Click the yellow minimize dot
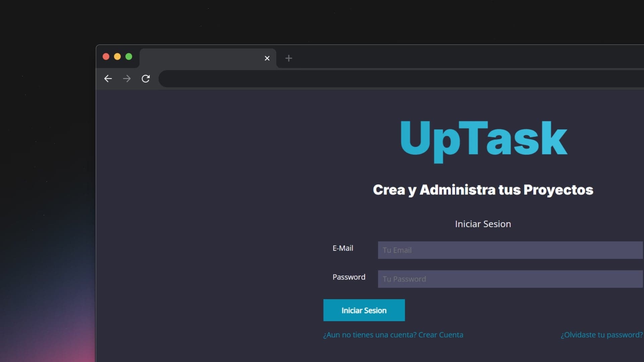644x362 pixels. 117,57
